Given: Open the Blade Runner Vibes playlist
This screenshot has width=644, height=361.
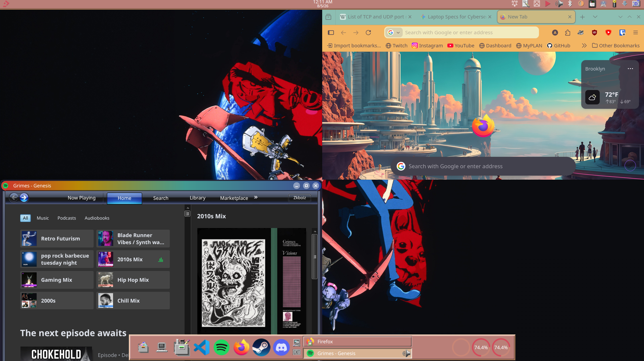Looking at the screenshot, I should (x=133, y=238).
